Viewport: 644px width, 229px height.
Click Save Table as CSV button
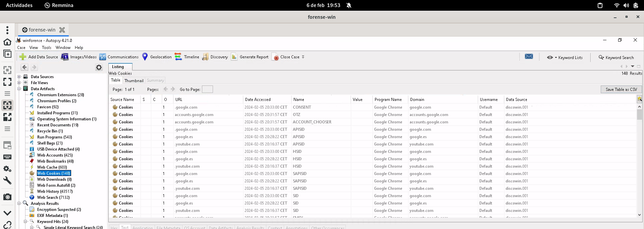coord(621,90)
